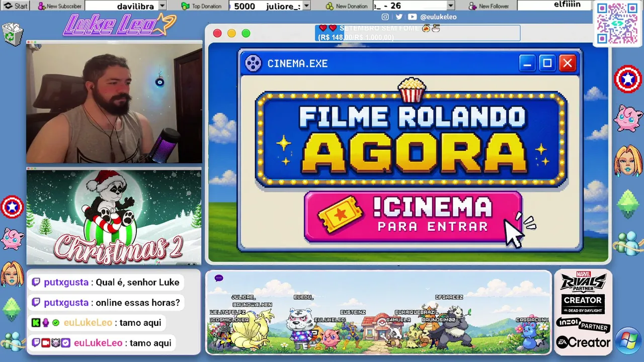This screenshot has height=362, width=644.
Task: Click the MSN buddies icon on left sidebar
Action: click(x=12, y=341)
